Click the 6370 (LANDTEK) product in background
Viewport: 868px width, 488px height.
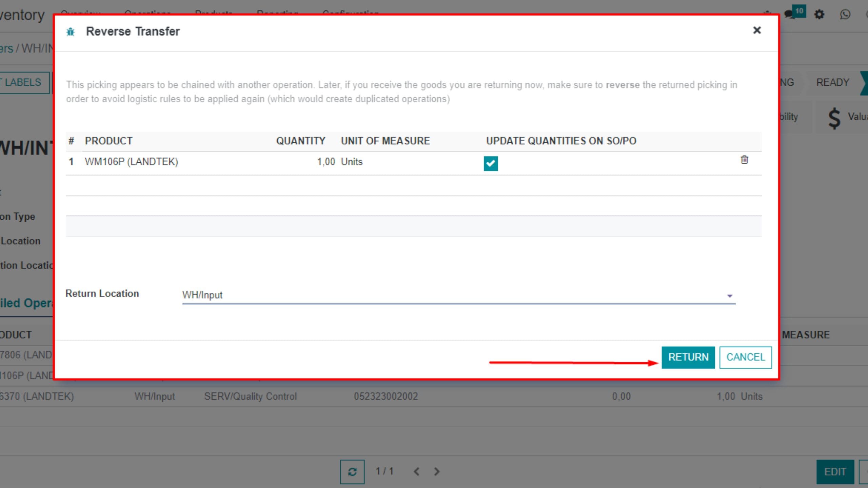coord(37,396)
